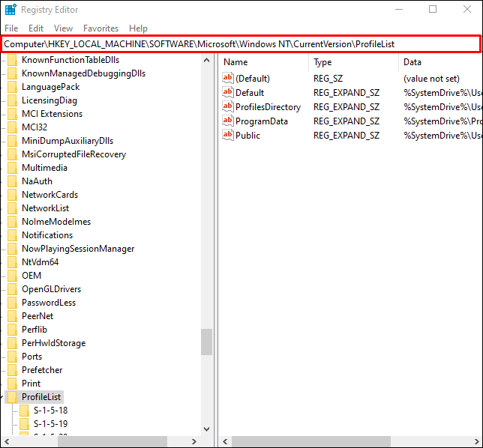Select the NetworkCards folder icon
Viewport: 483px width, 448px height.
(x=12, y=195)
